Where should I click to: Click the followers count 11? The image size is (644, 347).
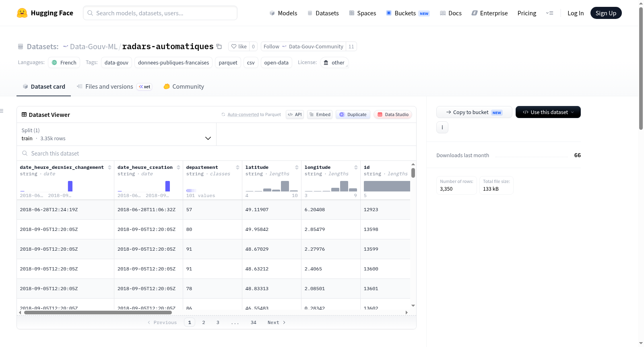coord(351,46)
